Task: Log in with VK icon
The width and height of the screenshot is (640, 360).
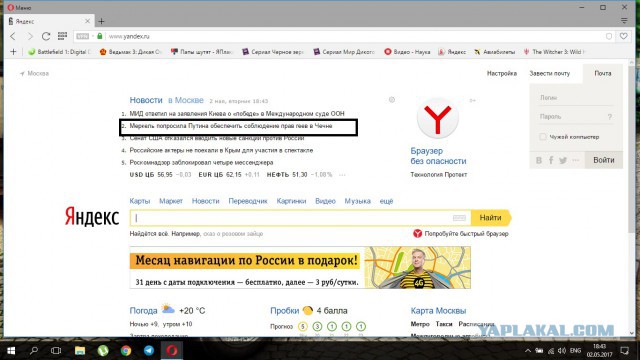Action: [x=539, y=160]
